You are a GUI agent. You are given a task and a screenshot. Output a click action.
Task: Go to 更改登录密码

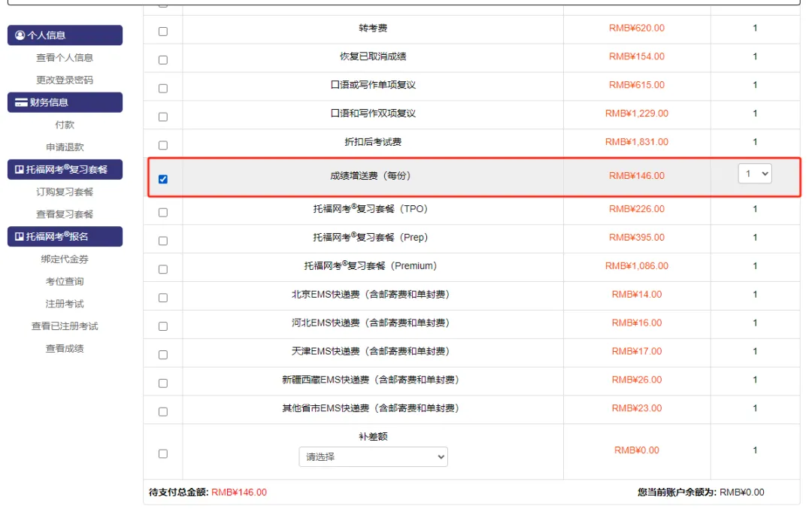coord(65,80)
